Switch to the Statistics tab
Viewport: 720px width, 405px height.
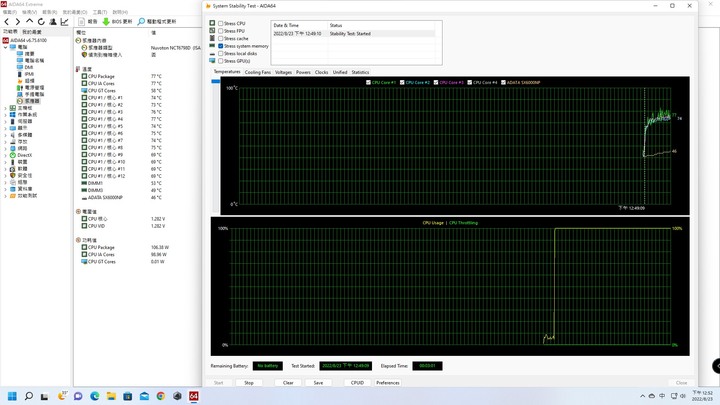tap(360, 73)
